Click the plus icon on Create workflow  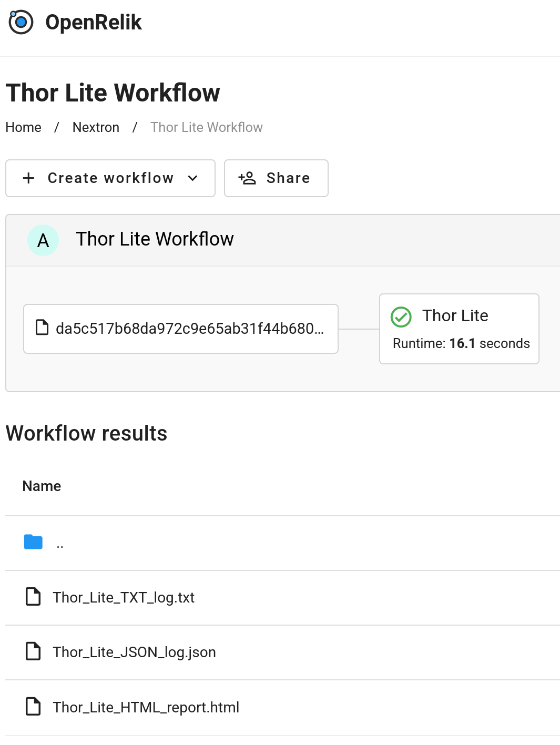pyautogui.click(x=28, y=178)
